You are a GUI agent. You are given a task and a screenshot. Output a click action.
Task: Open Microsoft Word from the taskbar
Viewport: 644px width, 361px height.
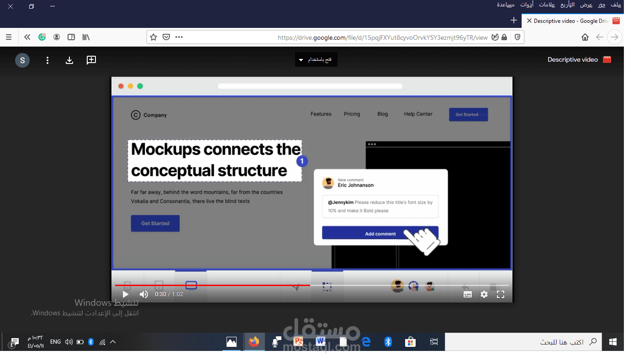click(x=321, y=342)
